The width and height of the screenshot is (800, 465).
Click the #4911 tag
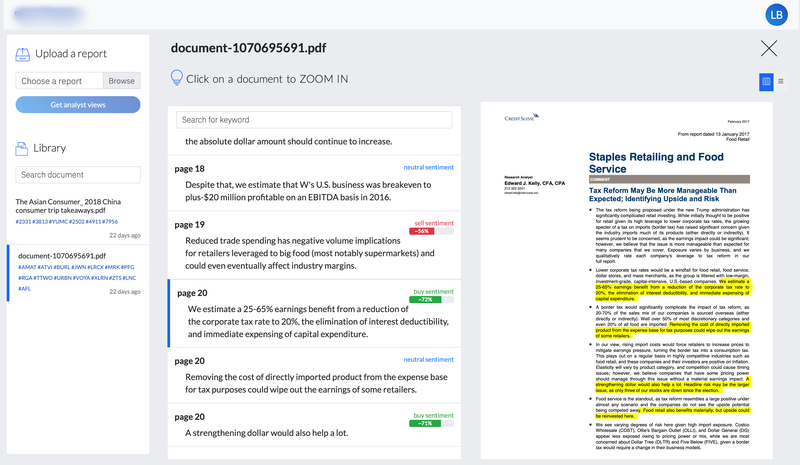93,222
